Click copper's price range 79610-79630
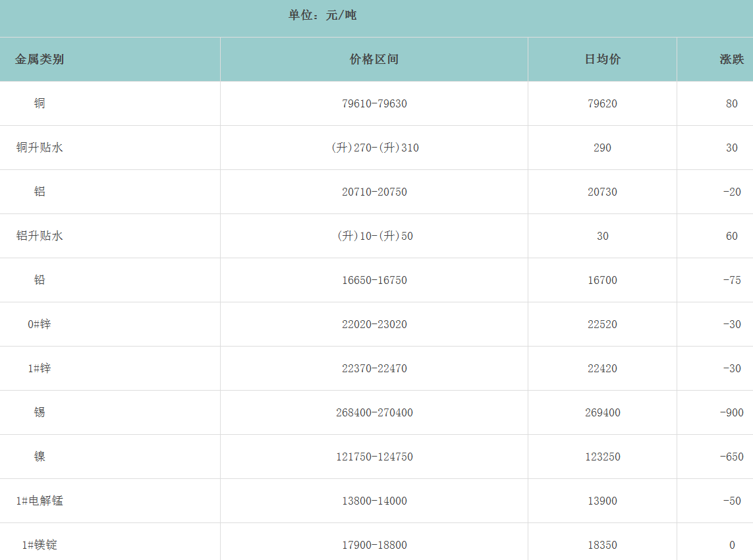This screenshot has width=753, height=560. (374, 103)
